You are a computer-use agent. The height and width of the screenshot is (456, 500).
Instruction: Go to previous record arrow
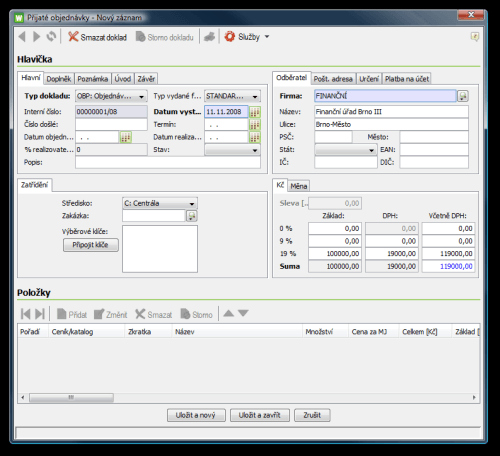pos(22,36)
